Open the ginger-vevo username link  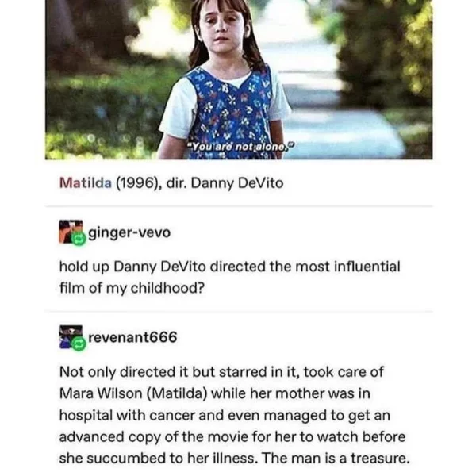(129, 232)
